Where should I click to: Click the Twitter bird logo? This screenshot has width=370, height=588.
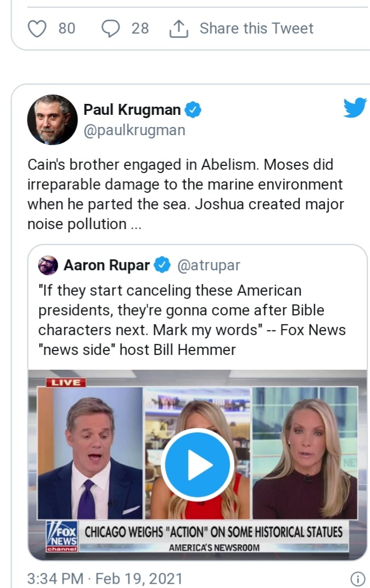(355, 108)
